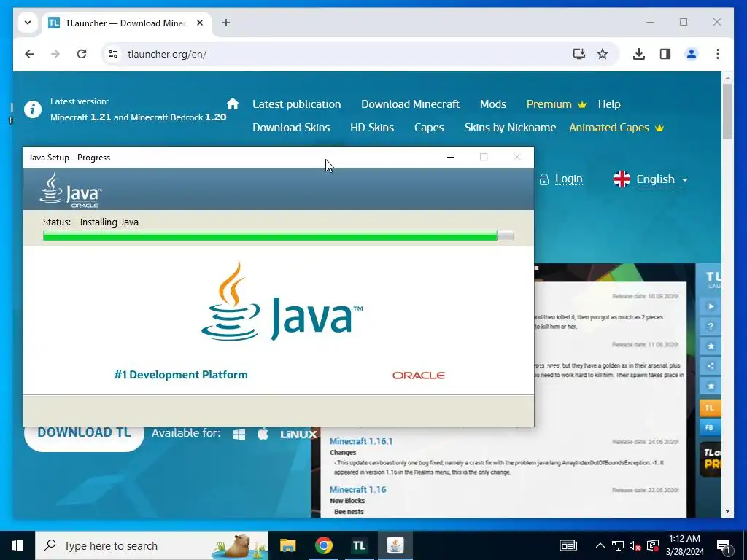Show hidden system tray icons chevron
This screenshot has height=560, width=747.
[x=600, y=545]
